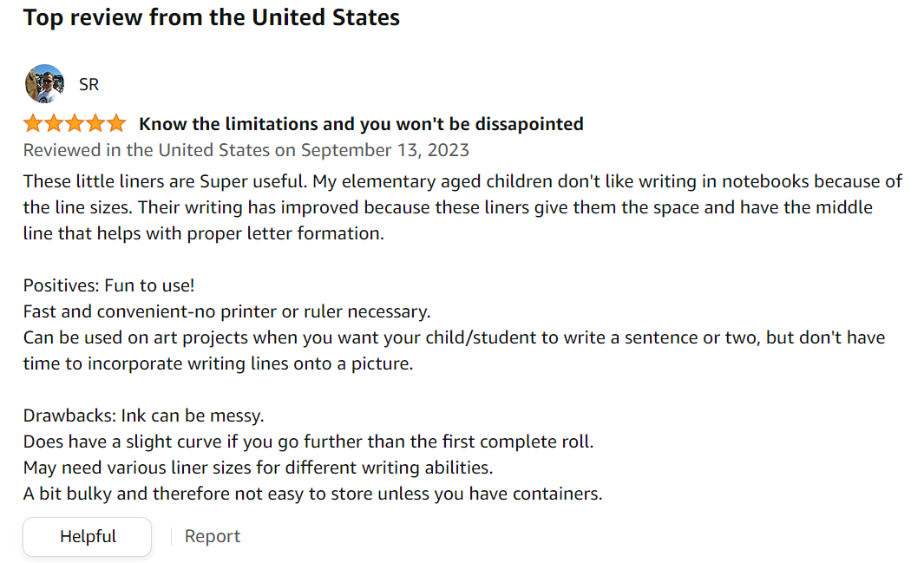This screenshot has width=924, height=563.
Task: Click the "Drawbacks: Ink can be messy" line
Action: pyautogui.click(x=143, y=416)
